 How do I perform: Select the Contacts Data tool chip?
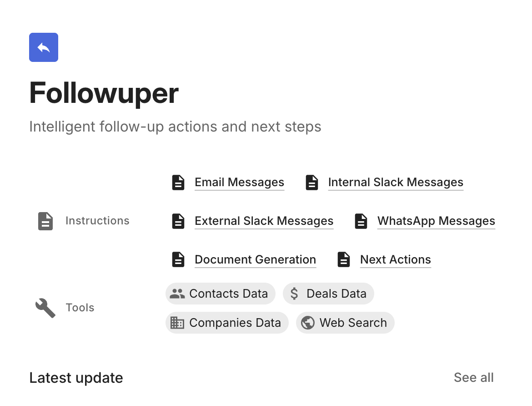(221, 294)
